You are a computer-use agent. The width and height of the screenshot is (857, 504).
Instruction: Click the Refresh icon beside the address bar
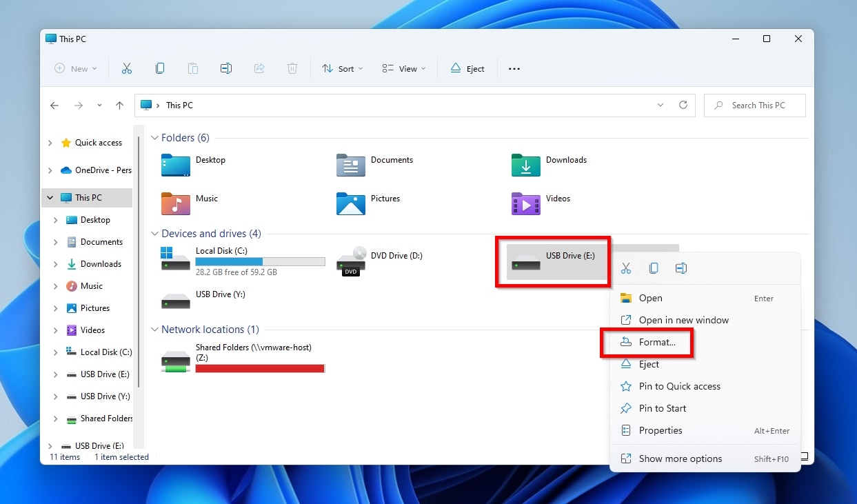[683, 105]
